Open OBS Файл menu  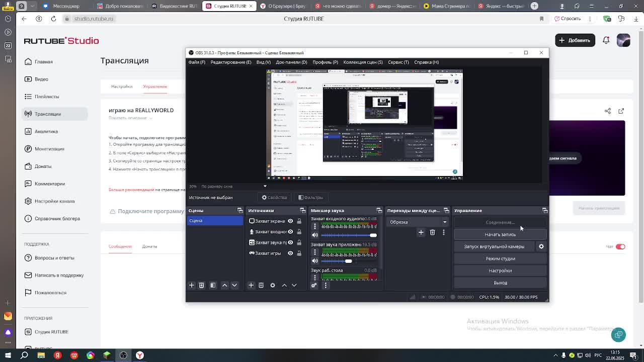coord(197,62)
